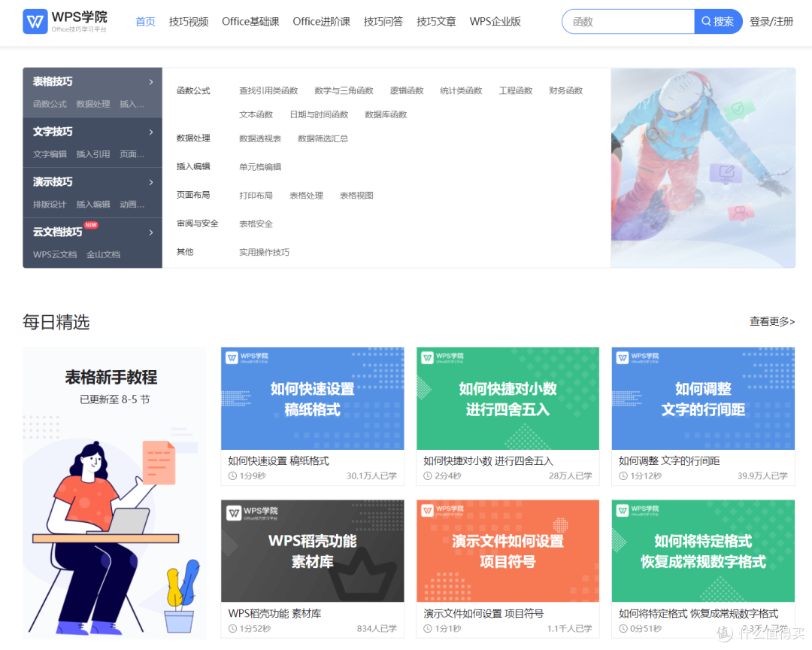Open the 逻辑函数 link
Viewport: 812px width, 650px height.
407,91
